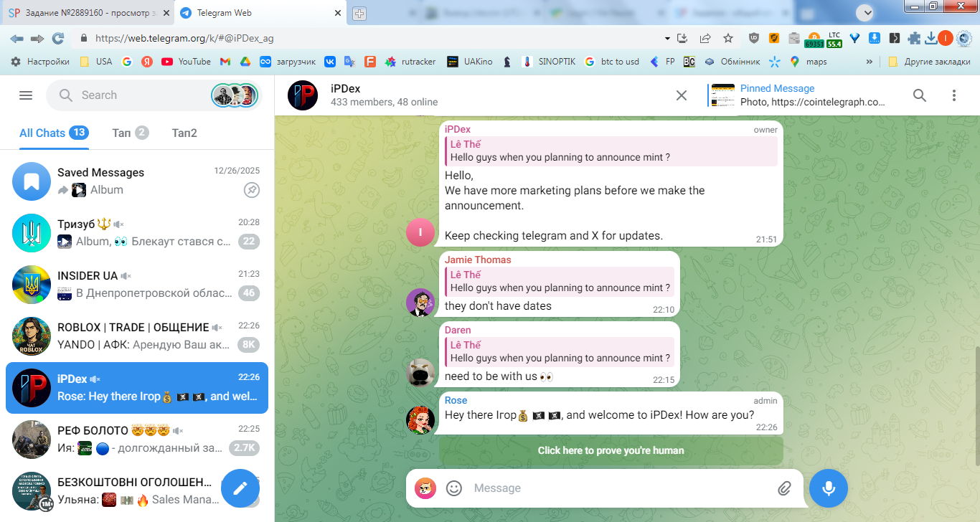Go forward with the browser forward arrow
The height and width of the screenshot is (522, 980).
pos(37,39)
